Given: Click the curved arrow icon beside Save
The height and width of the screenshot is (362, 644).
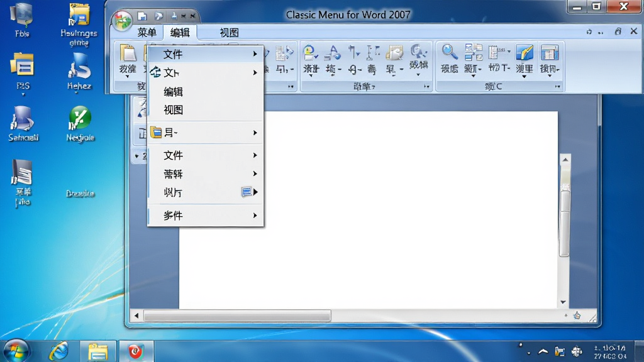Looking at the screenshot, I should click(158, 16).
